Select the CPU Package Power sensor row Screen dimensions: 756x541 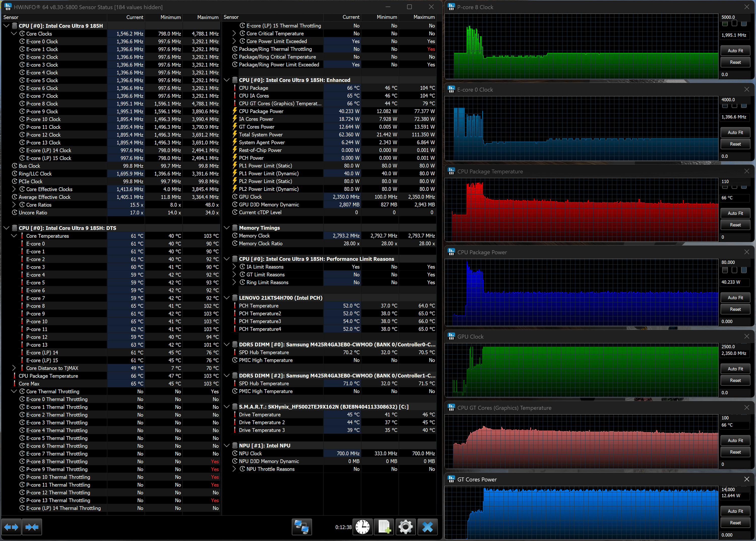coord(261,111)
